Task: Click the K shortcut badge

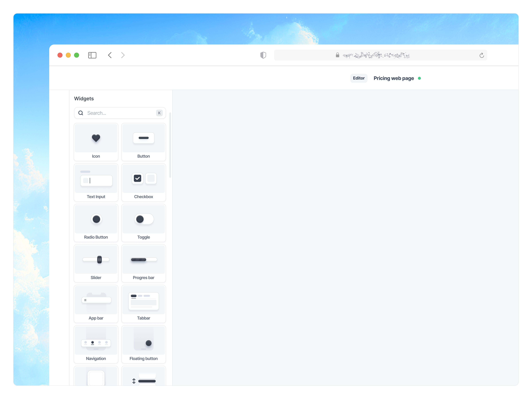Action: click(159, 113)
